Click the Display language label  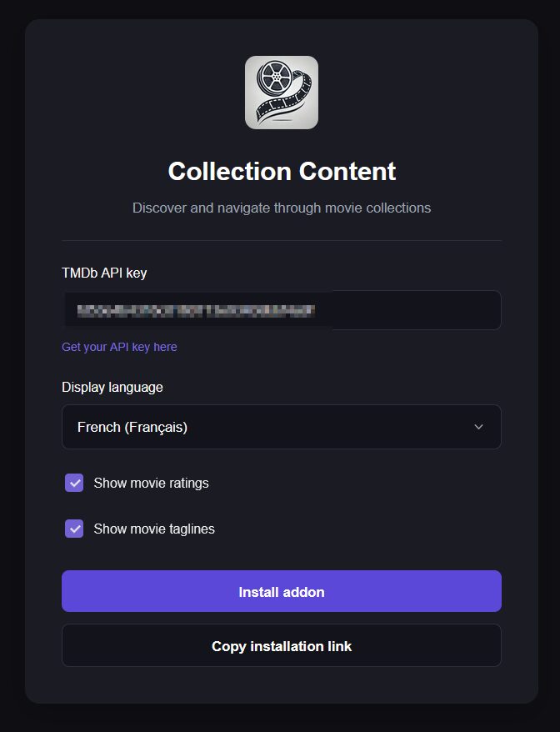(112, 387)
